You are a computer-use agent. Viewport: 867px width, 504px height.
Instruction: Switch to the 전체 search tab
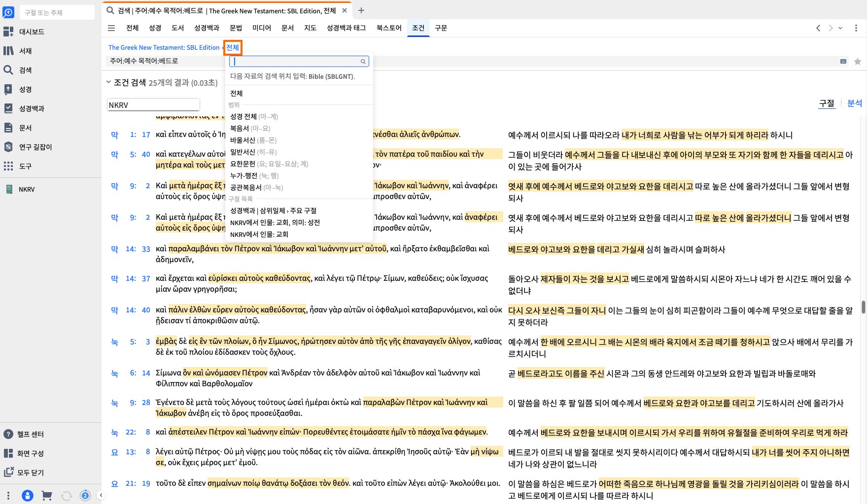coord(132,28)
